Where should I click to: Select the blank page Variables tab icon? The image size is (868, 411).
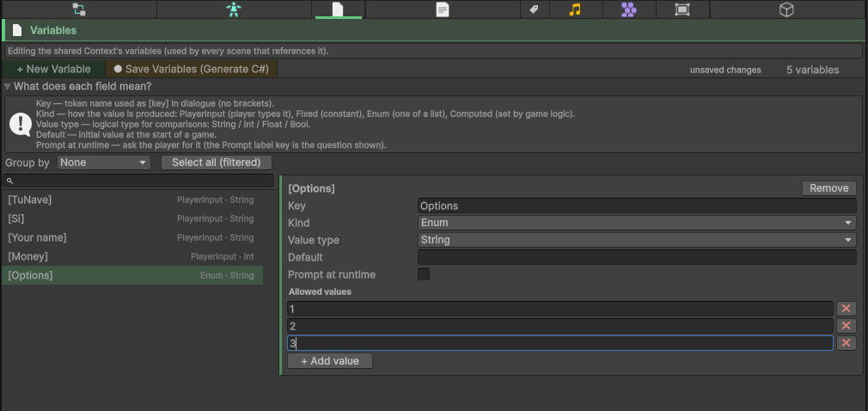pos(338,9)
